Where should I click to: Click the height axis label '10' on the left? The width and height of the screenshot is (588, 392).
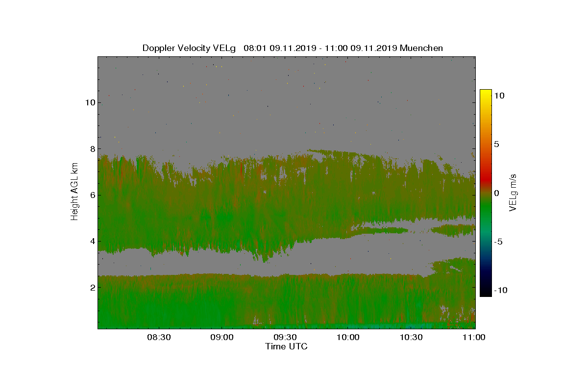(x=89, y=103)
